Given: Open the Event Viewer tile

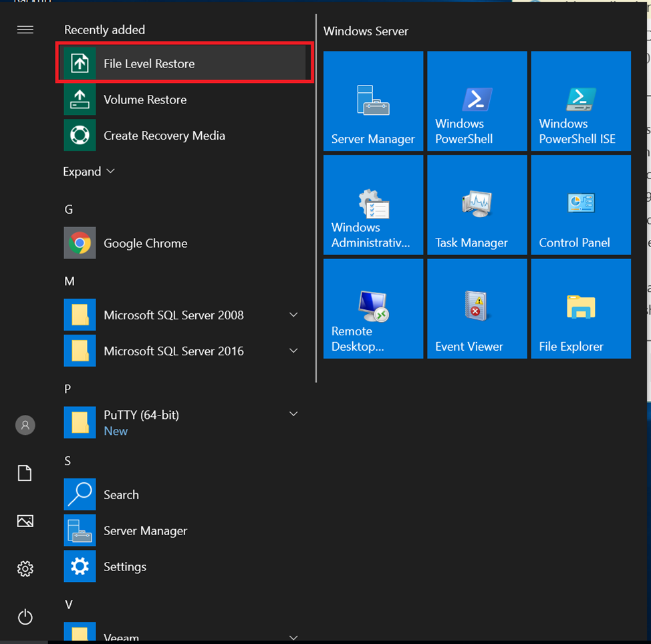Looking at the screenshot, I should (x=477, y=309).
